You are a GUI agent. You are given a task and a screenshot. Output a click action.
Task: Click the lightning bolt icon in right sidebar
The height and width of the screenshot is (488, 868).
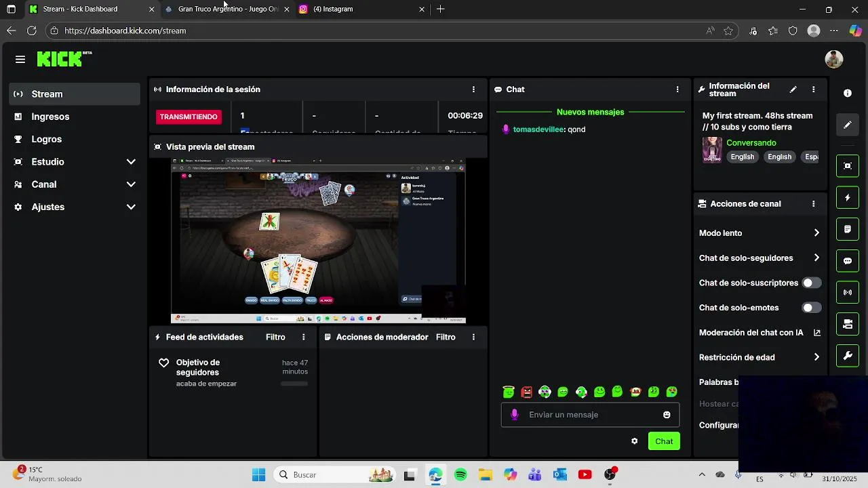[x=848, y=198]
